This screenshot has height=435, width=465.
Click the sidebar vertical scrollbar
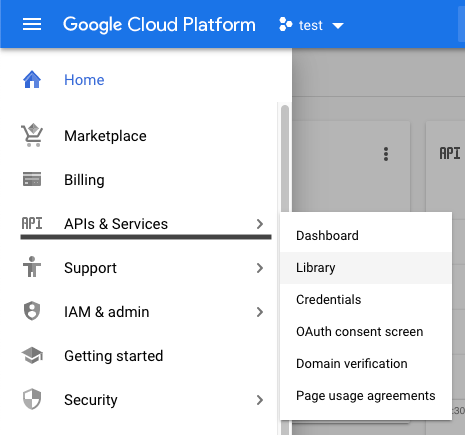point(285,158)
